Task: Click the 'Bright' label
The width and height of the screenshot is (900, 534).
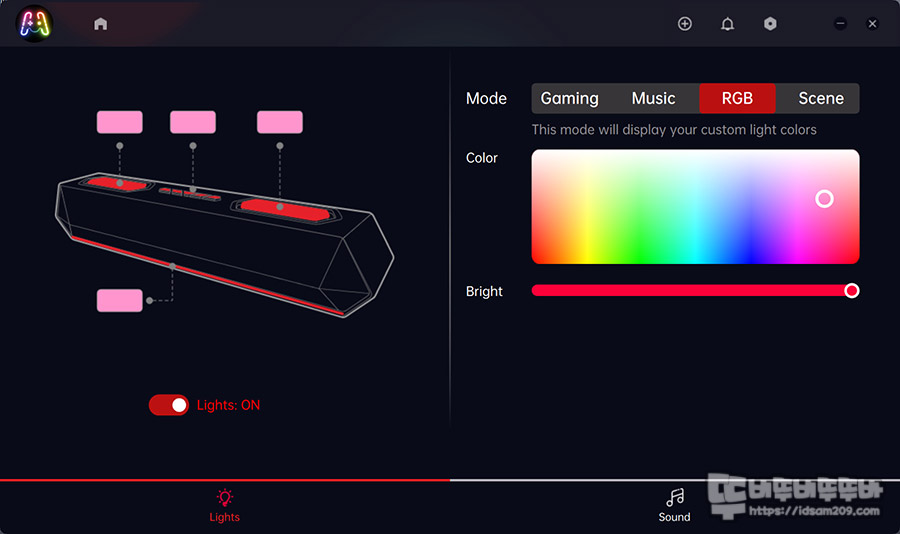Action: 484,291
